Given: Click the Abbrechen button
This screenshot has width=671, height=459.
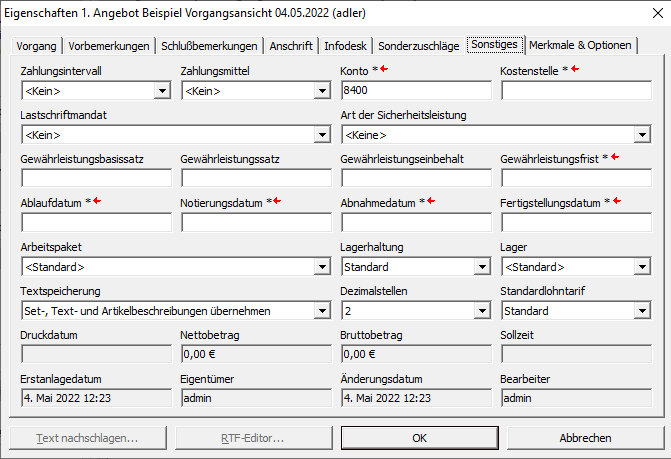Looking at the screenshot, I should pyautogui.click(x=585, y=438).
